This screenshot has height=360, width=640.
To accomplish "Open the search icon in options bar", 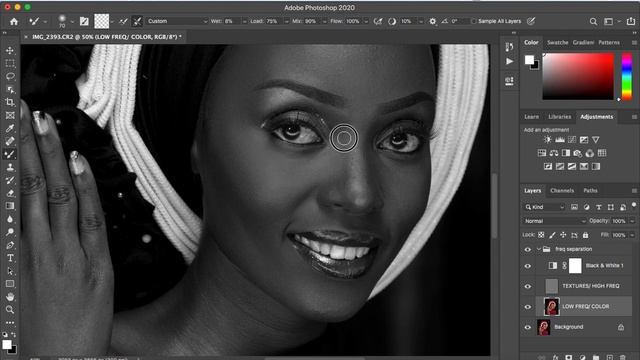I will (593, 21).
